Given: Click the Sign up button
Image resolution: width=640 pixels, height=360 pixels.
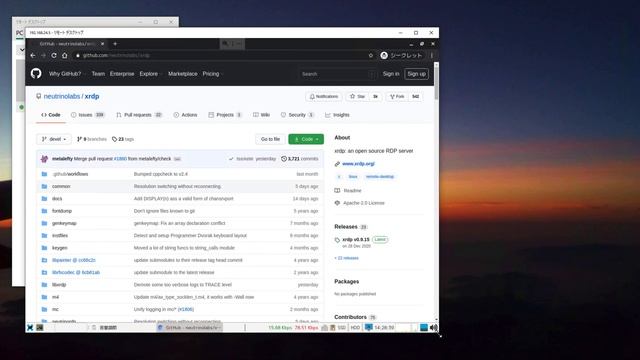Looking at the screenshot, I should coord(416,74).
